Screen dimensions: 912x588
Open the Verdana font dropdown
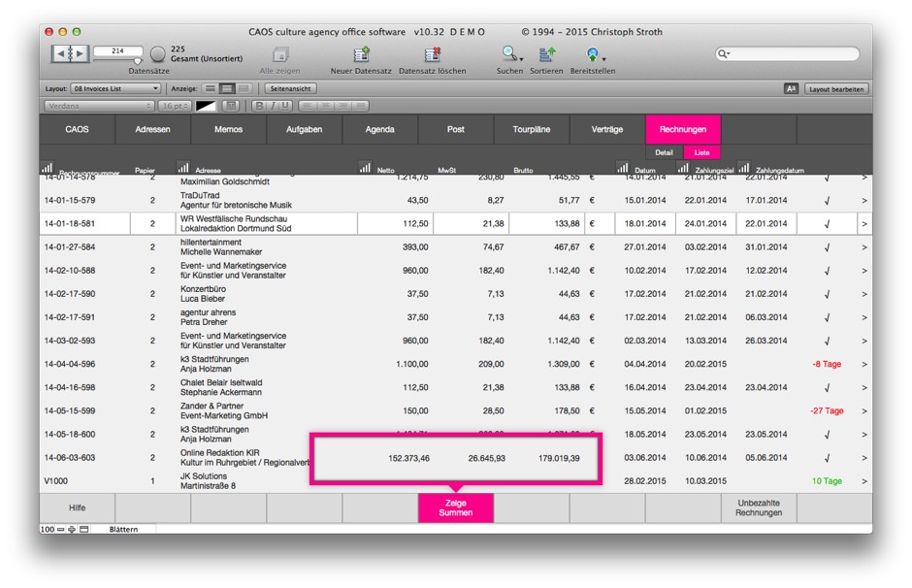click(99, 106)
